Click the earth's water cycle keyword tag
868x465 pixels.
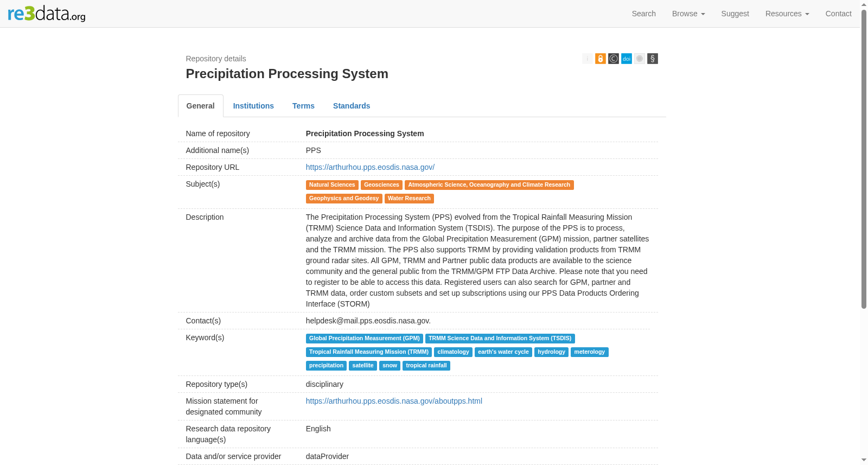coord(503,352)
